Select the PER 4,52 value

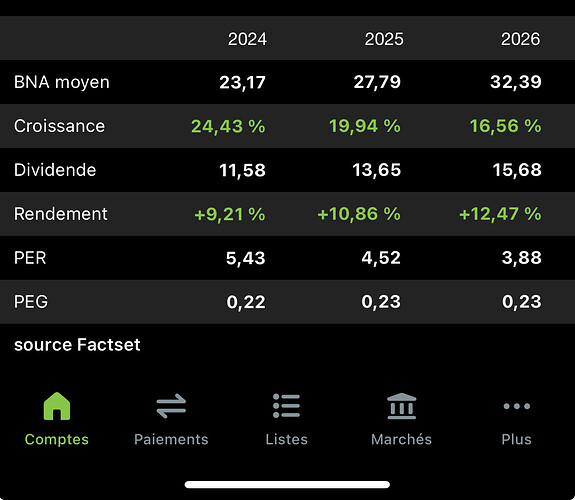[x=381, y=258]
